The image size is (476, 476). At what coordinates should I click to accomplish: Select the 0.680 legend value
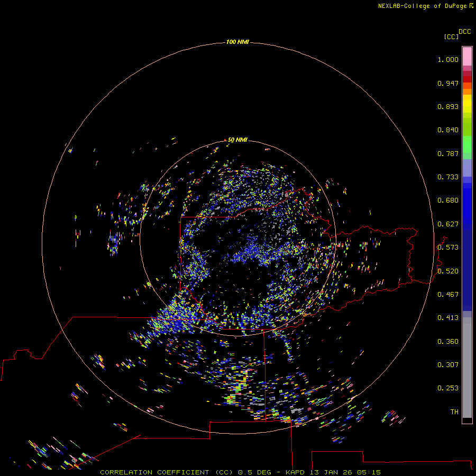(448, 200)
